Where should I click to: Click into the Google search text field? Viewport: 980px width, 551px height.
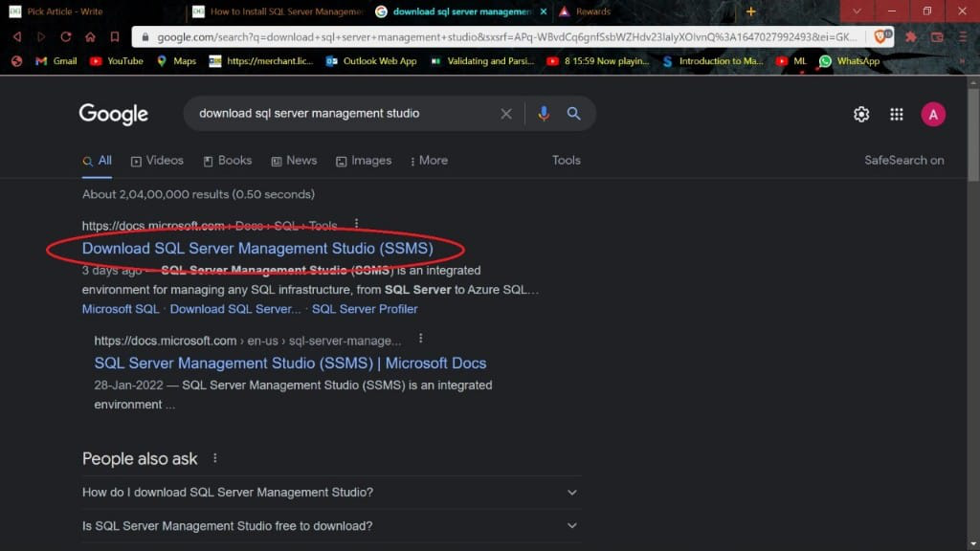[x=344, y=114]
